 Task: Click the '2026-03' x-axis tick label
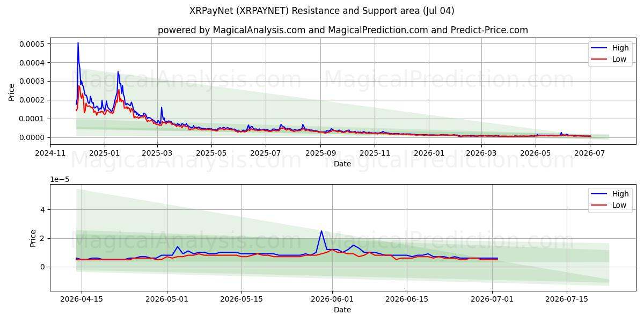(481, 153)
